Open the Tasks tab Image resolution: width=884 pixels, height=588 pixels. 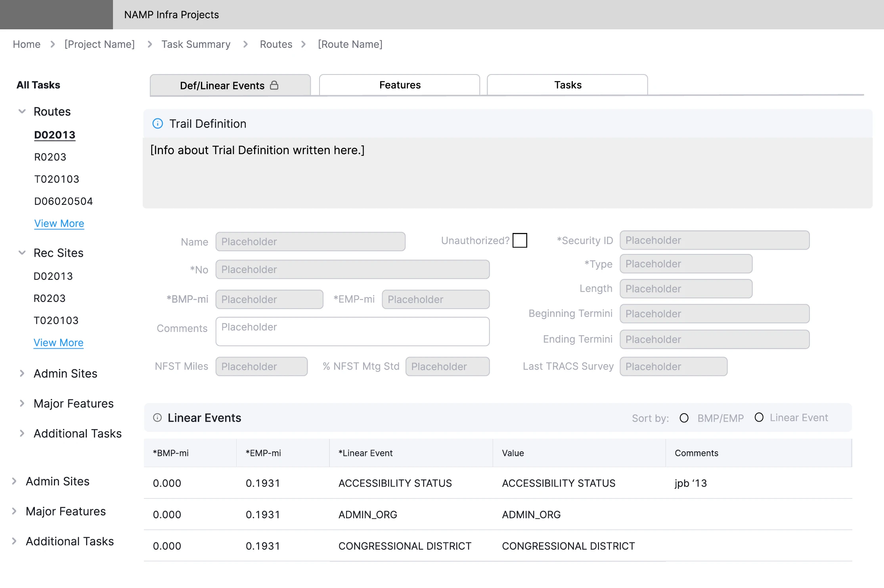(x=567, y=85)
